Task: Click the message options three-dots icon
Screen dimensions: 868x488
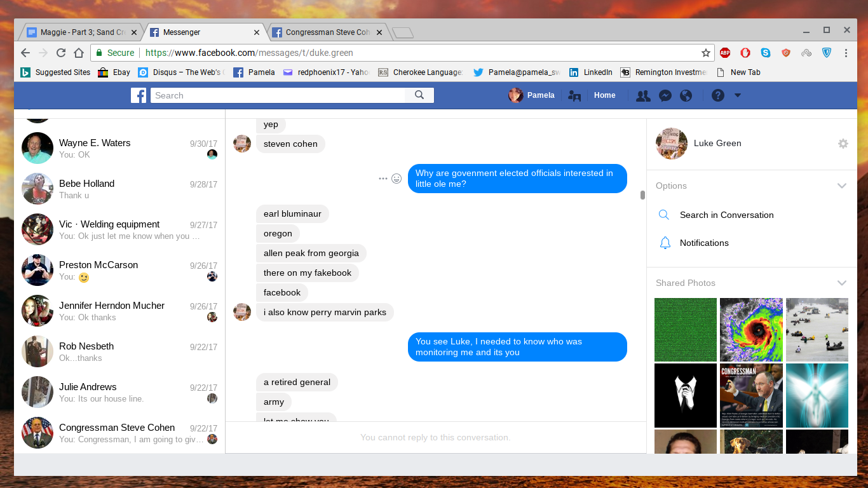Action: [x=383, y=179]
